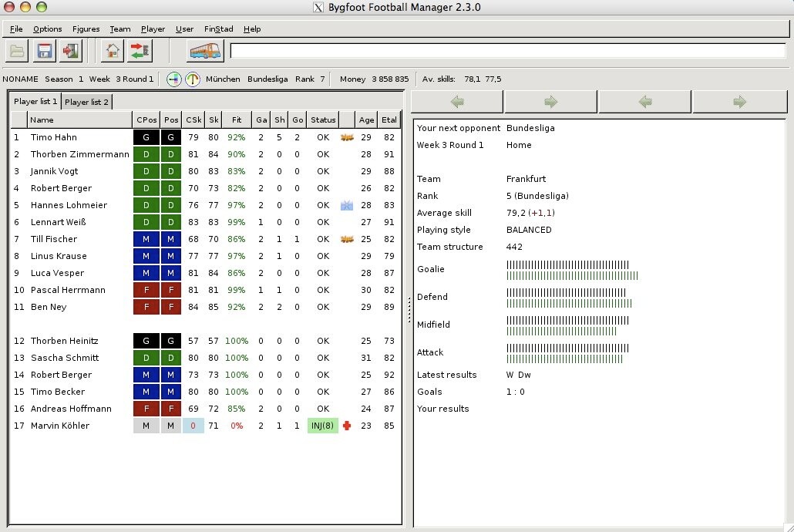Image resolution: width=794 pixels, height=532 pixels.
Task: Open the Options menu
Action: tap(48, 29)
